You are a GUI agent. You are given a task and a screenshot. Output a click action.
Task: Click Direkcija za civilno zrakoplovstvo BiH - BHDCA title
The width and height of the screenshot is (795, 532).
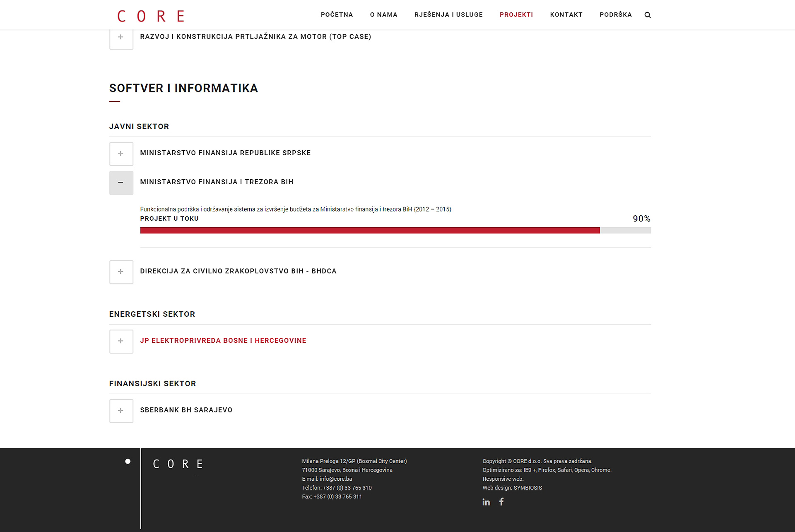pyautogui.click(x=238, y=271)
